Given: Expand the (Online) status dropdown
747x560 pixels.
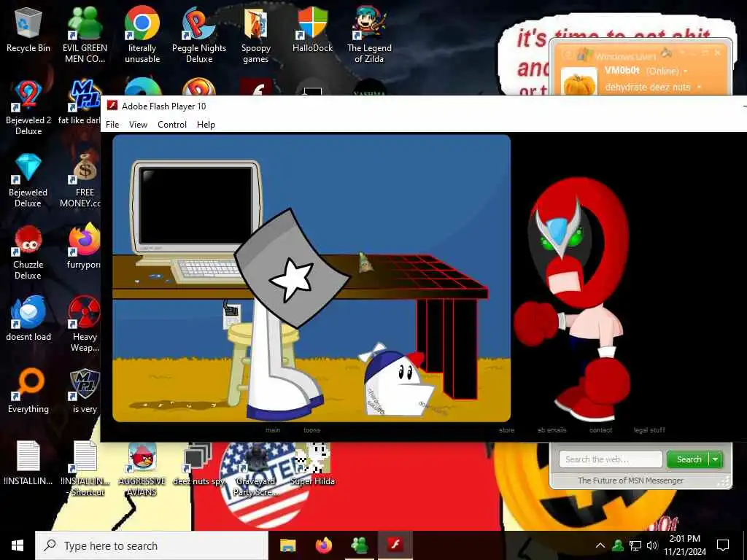Looking at the screenshot, I should [x=686, y=71].
